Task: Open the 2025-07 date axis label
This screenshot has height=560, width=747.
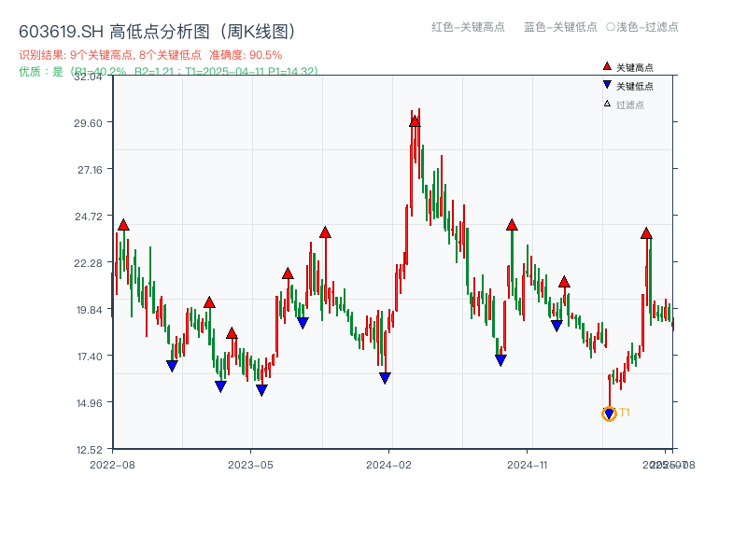Action: tap(664, 461)
